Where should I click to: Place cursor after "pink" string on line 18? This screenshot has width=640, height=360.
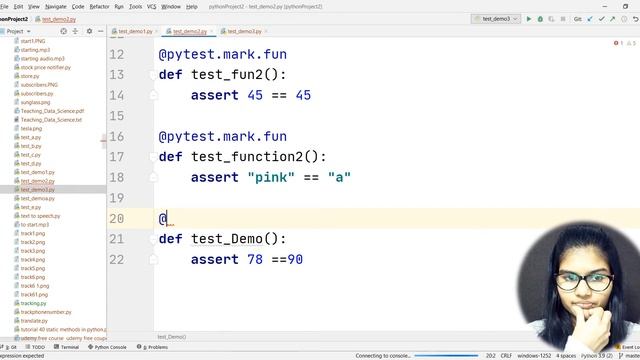point(295,178)
